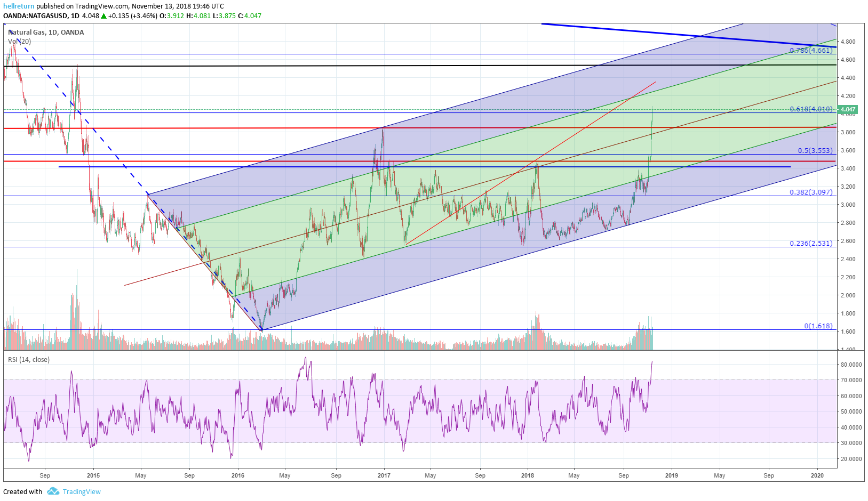Click the RSI 20.0000 scale label
The width and height of the screenshot is (868, 501).
(x=851, y=459)
